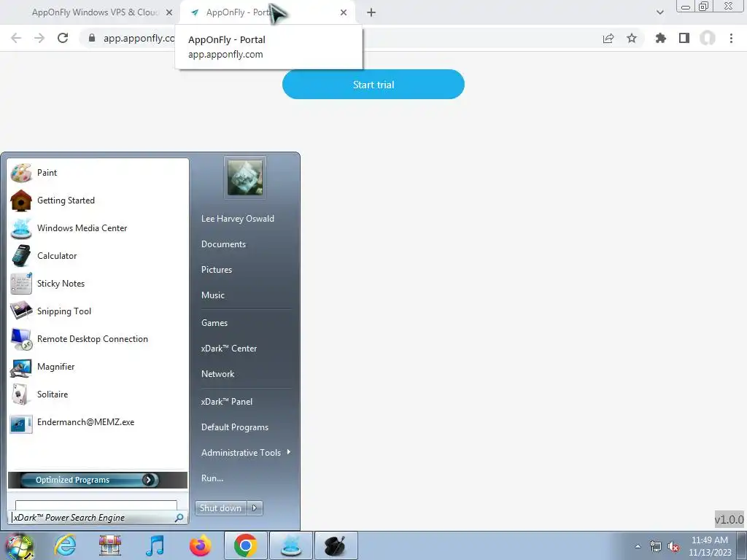Open Chrome tab search dropdown

[659, 12]
